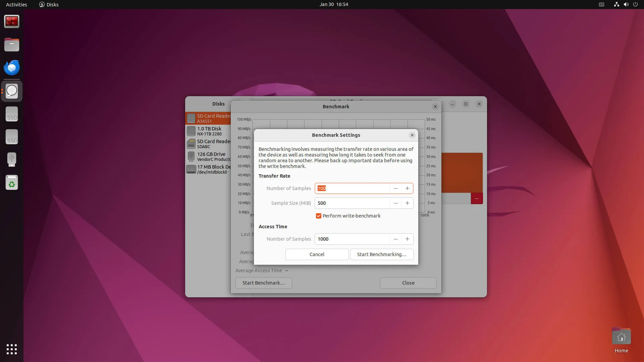644x362 pixels.
Task: Open the Disks app menu
Action: pyautogui.click(x=49, y=4)
